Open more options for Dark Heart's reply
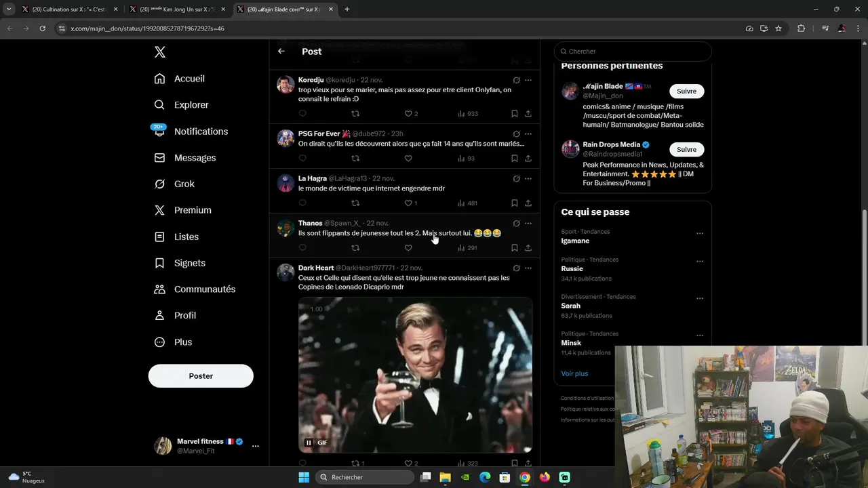The width and height of the screenshot is (868, 488). [528, 268]
